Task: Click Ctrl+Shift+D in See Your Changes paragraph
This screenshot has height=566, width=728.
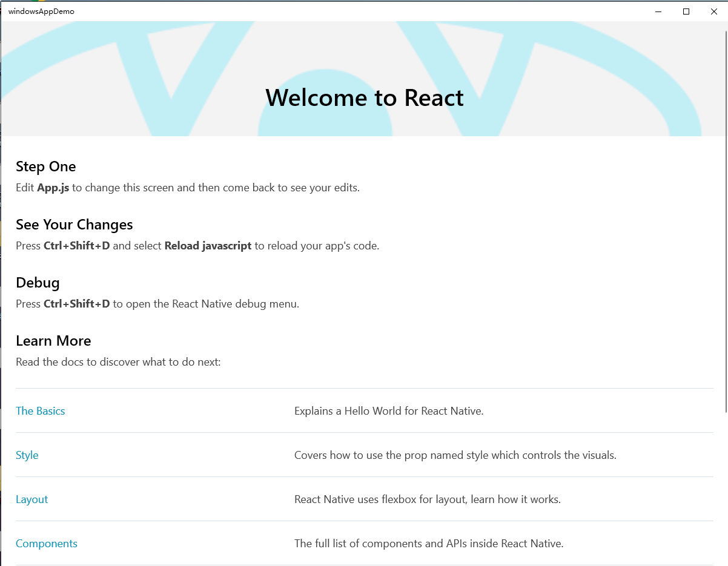Action: [x=77, y=246]
